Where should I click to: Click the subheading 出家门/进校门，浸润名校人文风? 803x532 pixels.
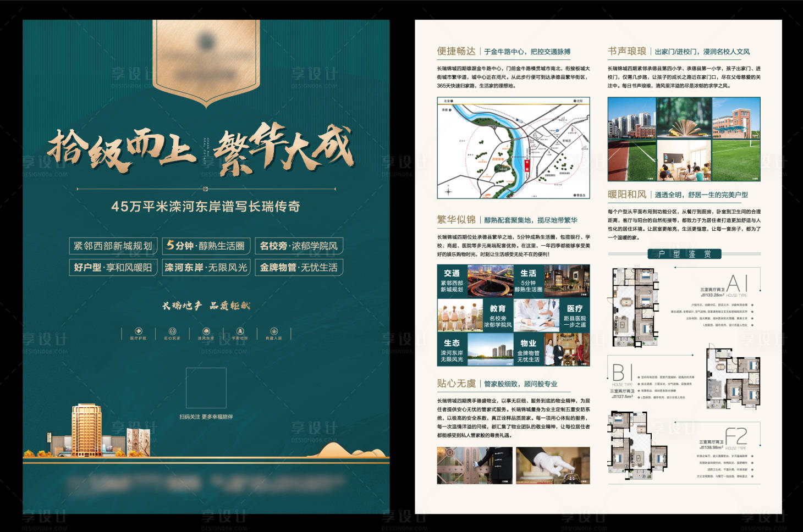click(x=702, y=52)
